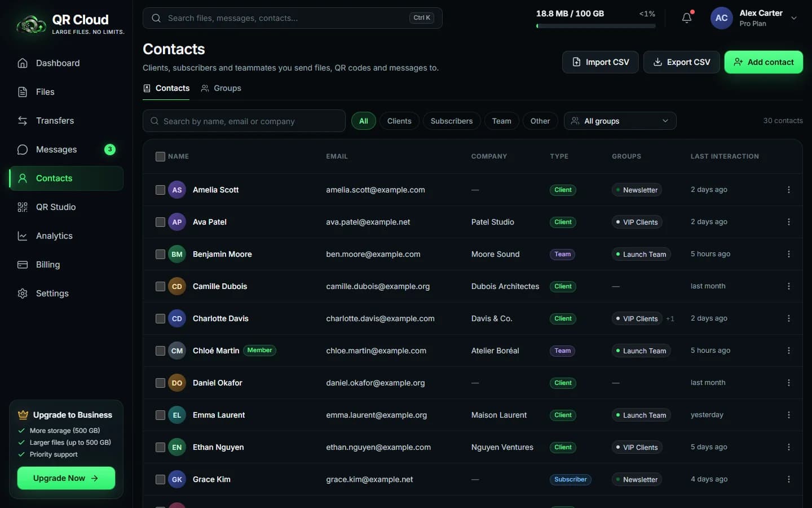Select Camille Dubois with her checkbox
The height and width of the screenshot is (508, 812).
click(160, 287)
